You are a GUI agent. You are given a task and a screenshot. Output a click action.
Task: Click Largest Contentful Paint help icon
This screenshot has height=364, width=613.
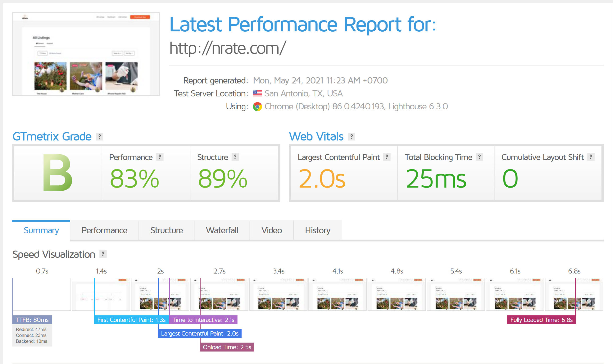[387, 157]
